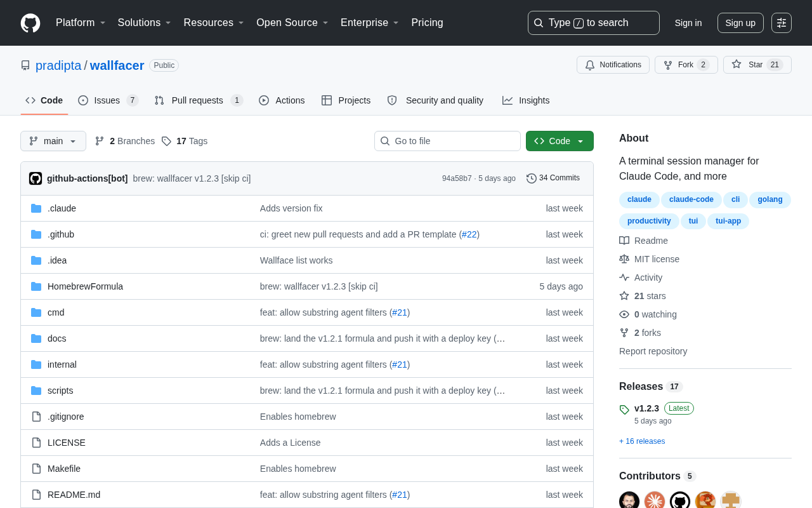Click the commit history clock icon
This screenshot has height=508, width=812.
532,178
